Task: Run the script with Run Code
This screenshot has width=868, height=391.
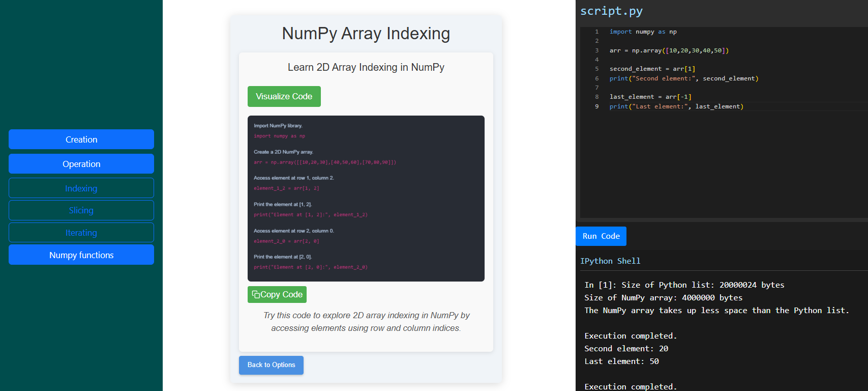Action: [x=601, y=236]
